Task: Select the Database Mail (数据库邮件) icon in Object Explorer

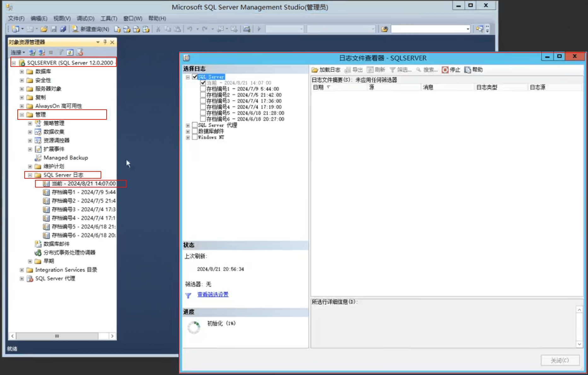Action: (x=38, y=244)
